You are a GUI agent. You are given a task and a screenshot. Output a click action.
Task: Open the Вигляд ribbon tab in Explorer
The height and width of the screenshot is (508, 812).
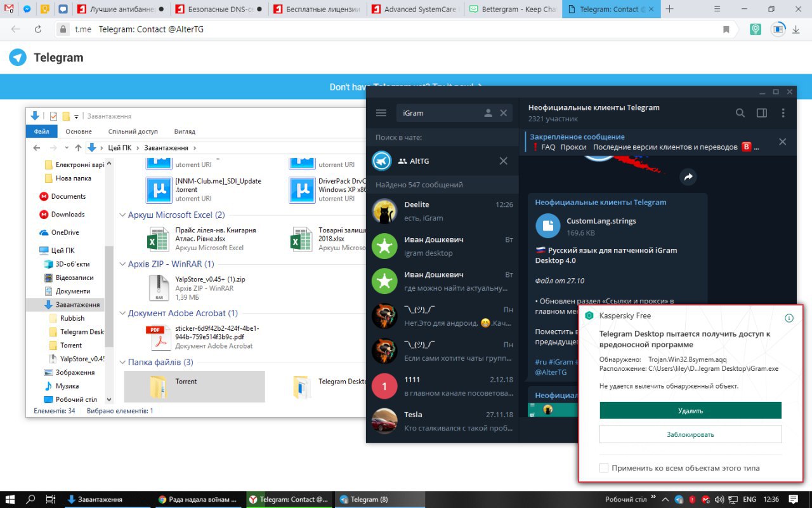pos(185,131)
